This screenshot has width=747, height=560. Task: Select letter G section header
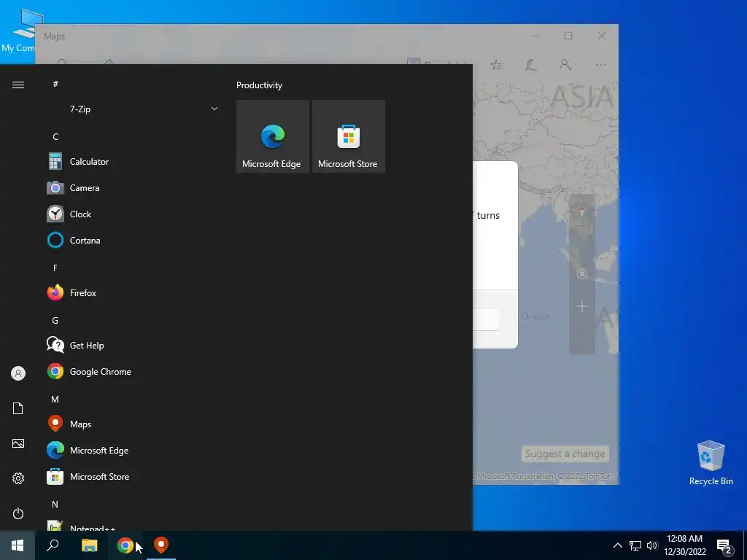click(55, 321)
